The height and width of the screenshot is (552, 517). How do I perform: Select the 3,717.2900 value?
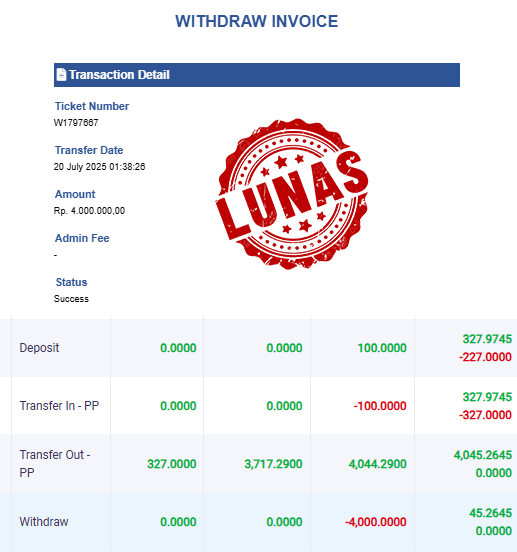coord(273,464)
